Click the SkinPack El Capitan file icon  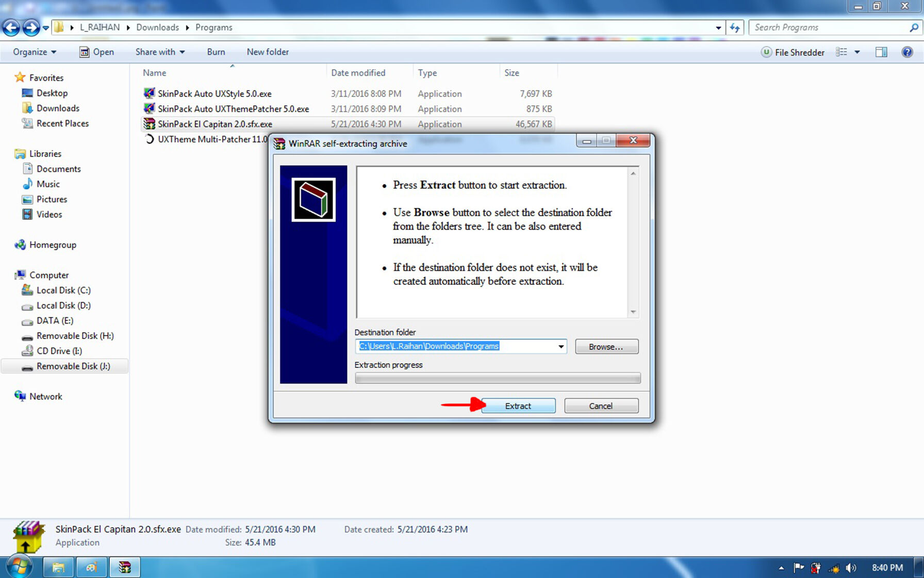coord(149,124)
